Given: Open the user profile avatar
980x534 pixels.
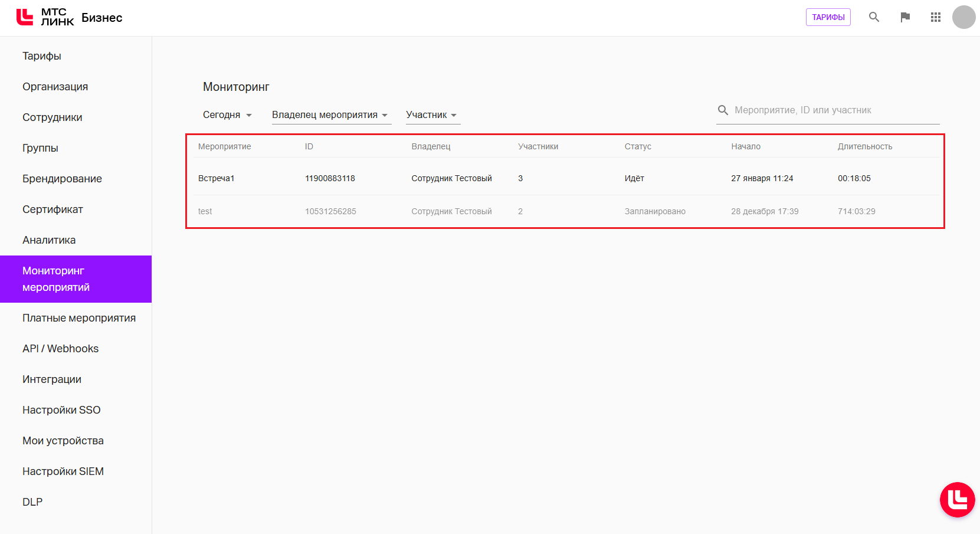Looking at the screenshot, I should (x=963, y=17).
